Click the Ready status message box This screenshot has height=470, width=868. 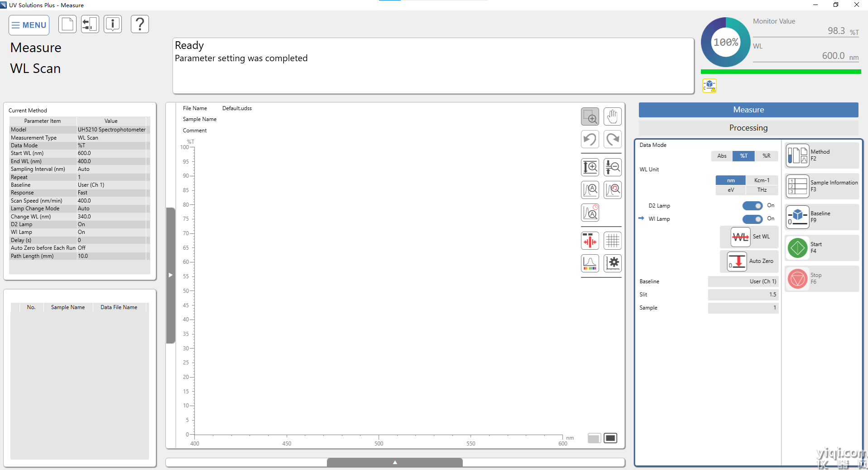[433, 66]
